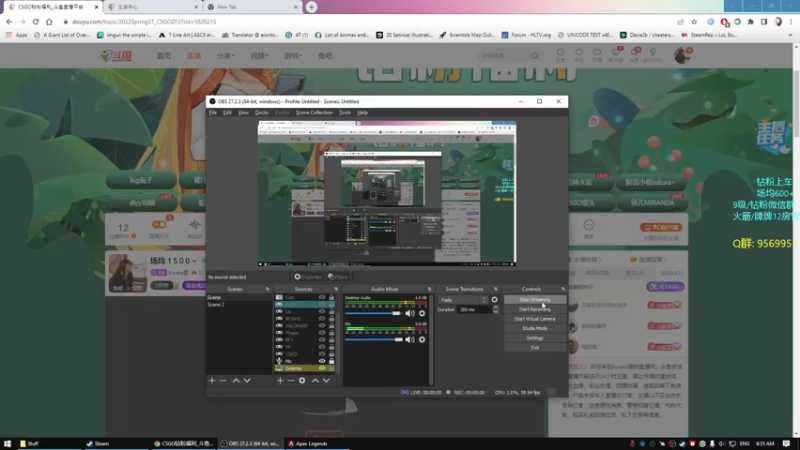Open Chrome extensions puzzle icon
The image size is (800, 450).
coord(751,22)
